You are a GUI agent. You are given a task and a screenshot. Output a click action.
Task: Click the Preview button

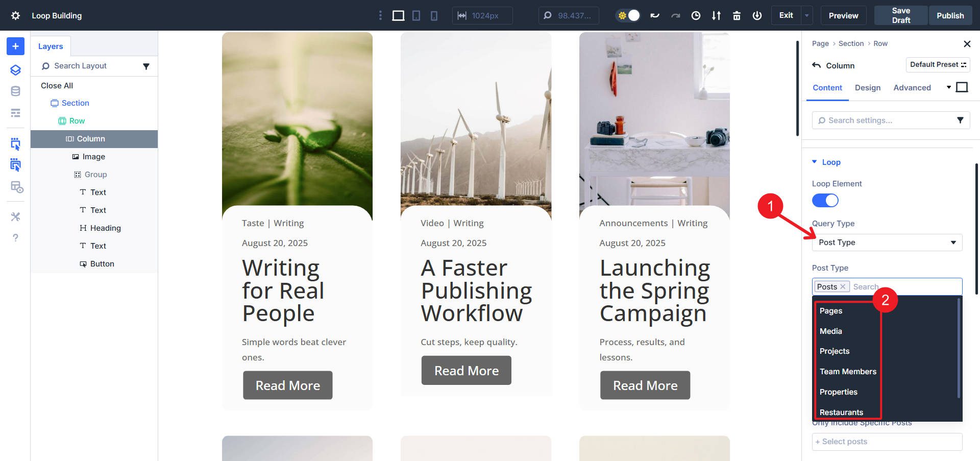click(843, 16)
